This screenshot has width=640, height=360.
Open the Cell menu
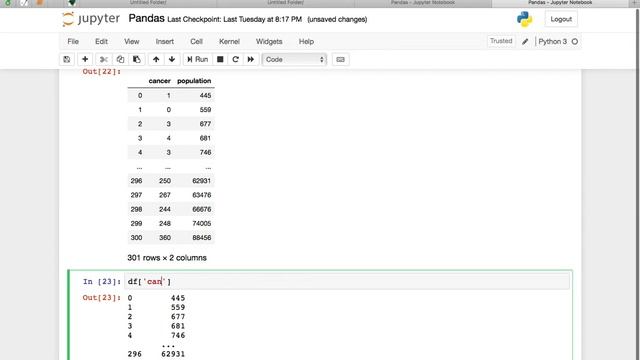point(196,42)
